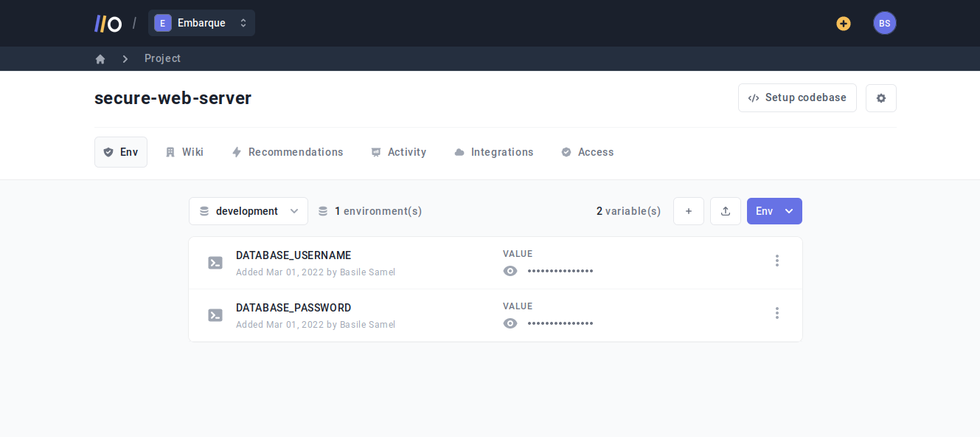The height and width of the screenshot is (437, 980).
Task: Click the 1 environment(s) label
Action: coord(378,211)
